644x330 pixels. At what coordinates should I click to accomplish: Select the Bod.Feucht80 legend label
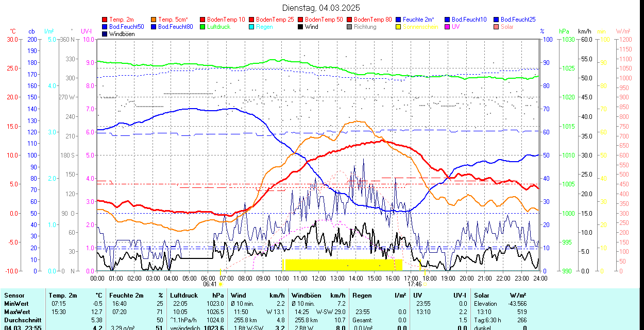point(176,27)
